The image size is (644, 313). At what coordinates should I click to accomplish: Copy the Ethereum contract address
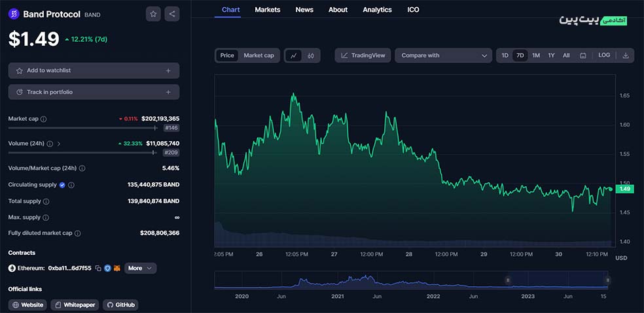coord(98,268)
